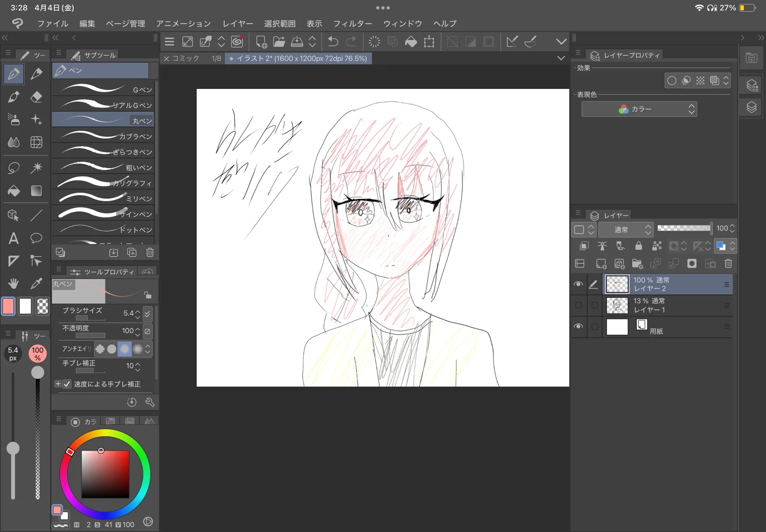Click the 手ブレ補正 value stepper
Viewport: 766px width, 532px height.
pyautogui.click(x=138, y=366)
